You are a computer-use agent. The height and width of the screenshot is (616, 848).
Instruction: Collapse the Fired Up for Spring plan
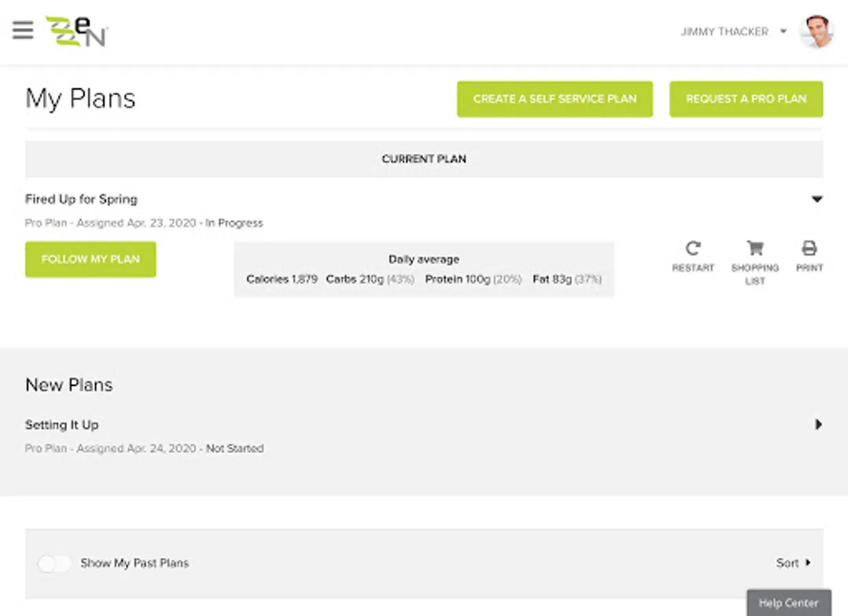(x=817, y=199)
